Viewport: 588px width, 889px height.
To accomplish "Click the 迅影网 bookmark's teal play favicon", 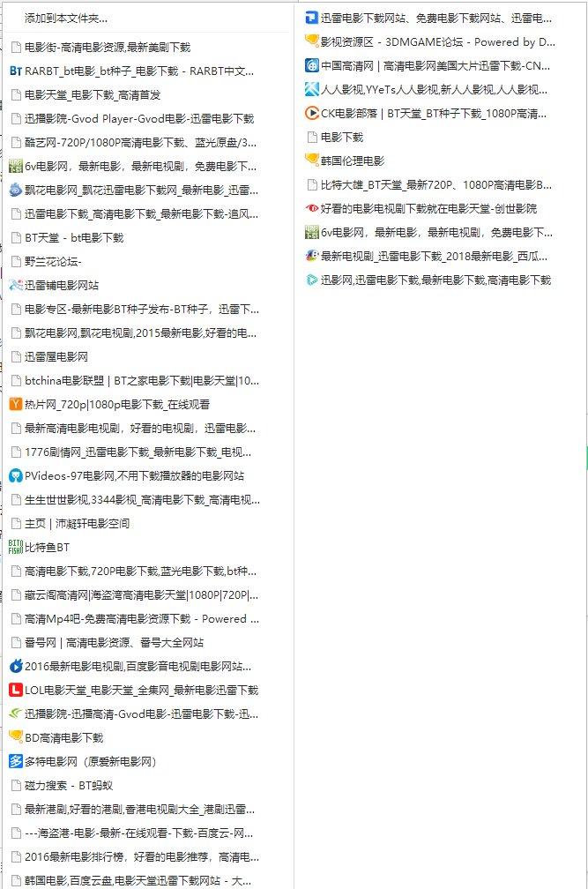I will (311, 280).
